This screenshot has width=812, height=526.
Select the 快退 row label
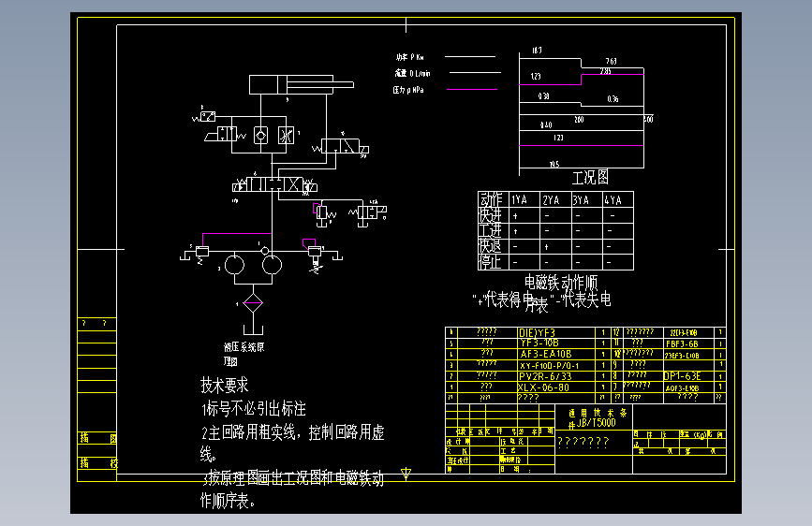tap(491, 246)
